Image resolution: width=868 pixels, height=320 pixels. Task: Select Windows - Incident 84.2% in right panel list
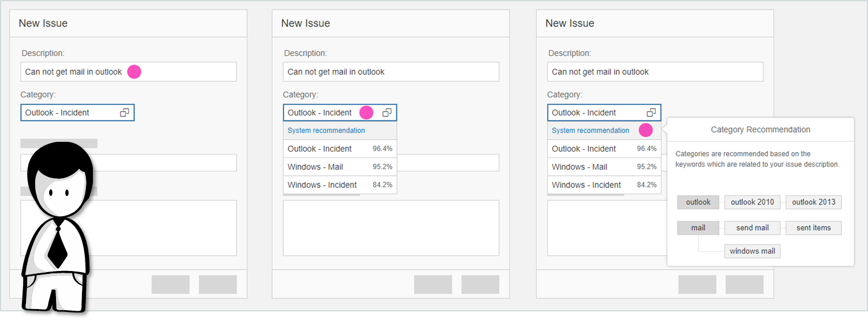(x=604, y=185)
